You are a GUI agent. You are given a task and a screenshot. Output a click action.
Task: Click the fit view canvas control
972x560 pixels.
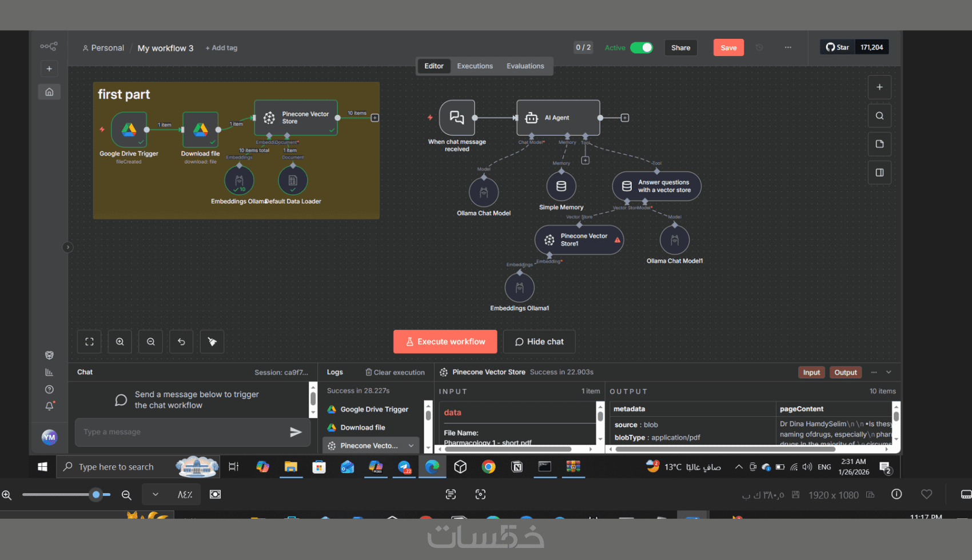(89, 342)
